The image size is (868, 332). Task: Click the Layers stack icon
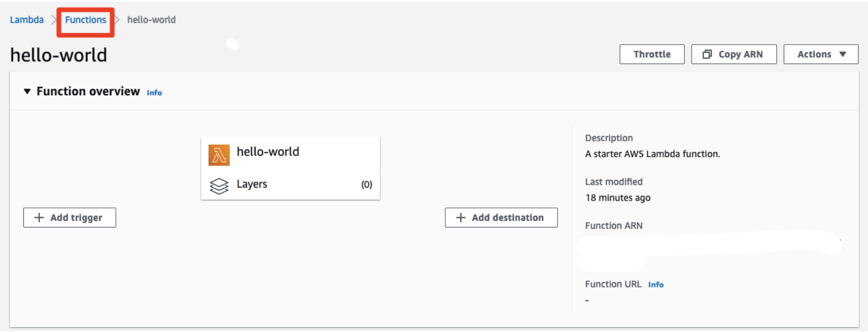(x=219, y=186)
